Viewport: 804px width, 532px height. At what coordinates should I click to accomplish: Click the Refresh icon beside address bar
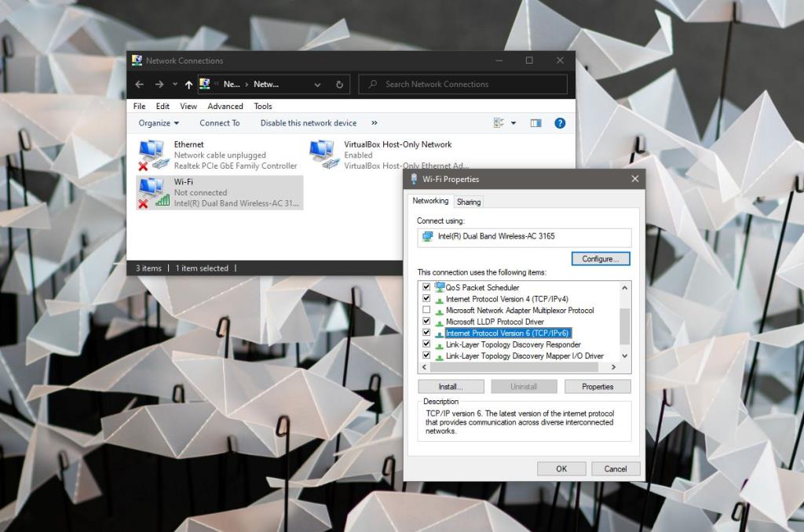coord(338,84)
